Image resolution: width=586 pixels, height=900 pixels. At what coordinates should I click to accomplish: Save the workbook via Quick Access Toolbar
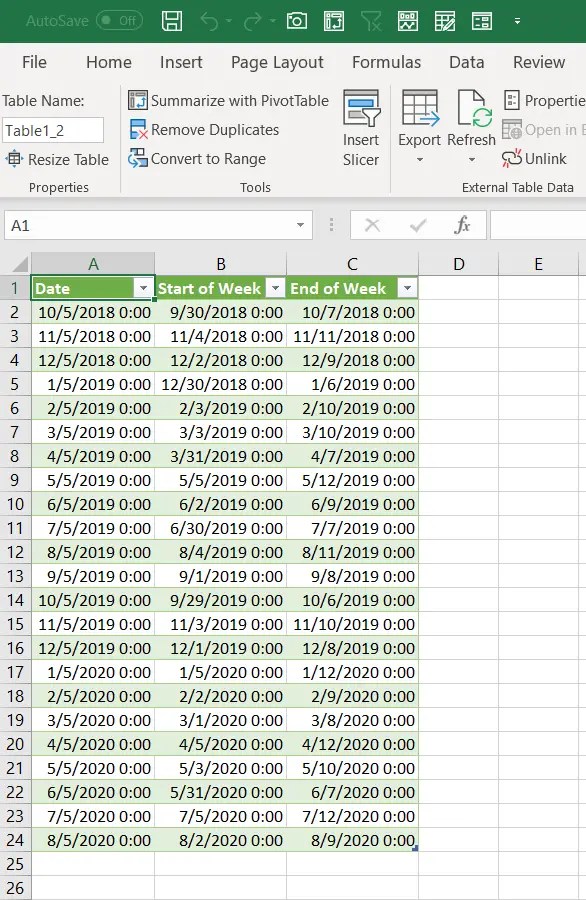coord(172,20)
